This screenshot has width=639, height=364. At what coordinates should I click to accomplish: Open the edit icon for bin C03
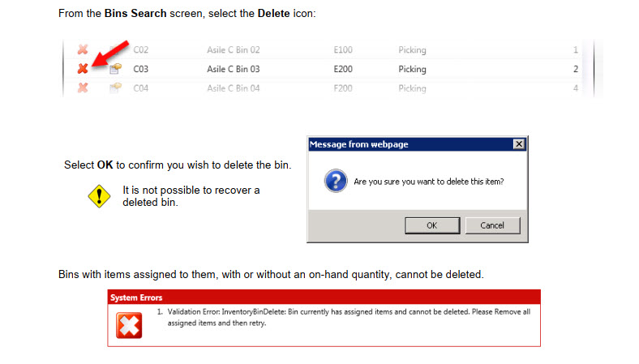click(114, 69)
